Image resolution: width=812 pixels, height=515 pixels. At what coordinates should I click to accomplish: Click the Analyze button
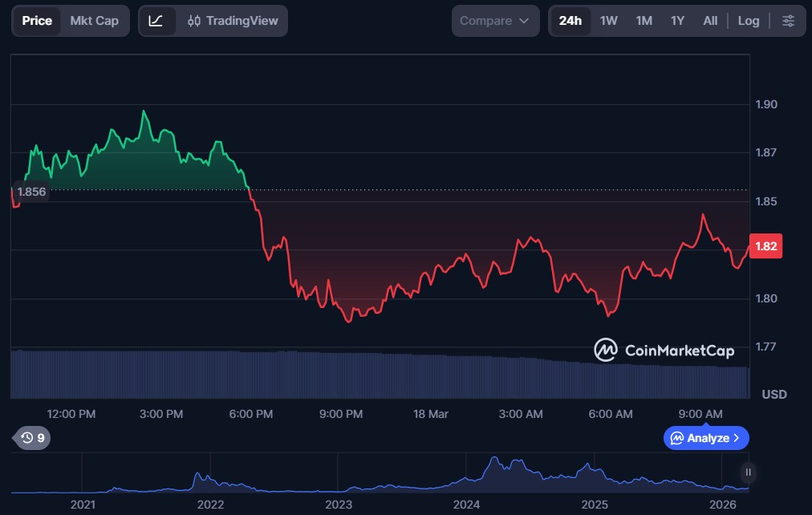click(705, 438)
